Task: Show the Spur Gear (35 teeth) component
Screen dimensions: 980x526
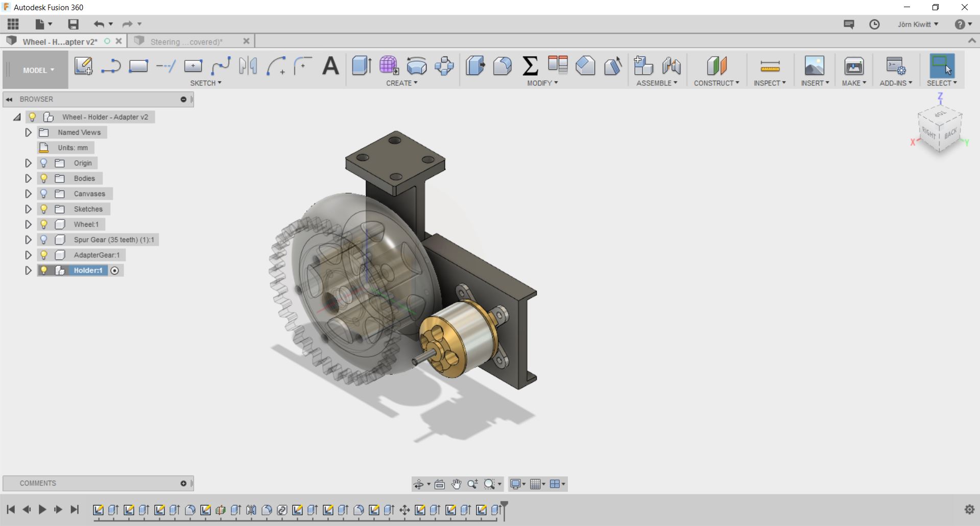Action: [44, 240]
